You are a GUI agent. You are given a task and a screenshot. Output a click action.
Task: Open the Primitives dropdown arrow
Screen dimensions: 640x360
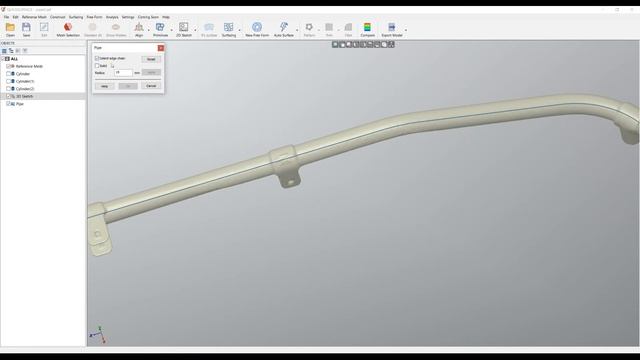171,30
